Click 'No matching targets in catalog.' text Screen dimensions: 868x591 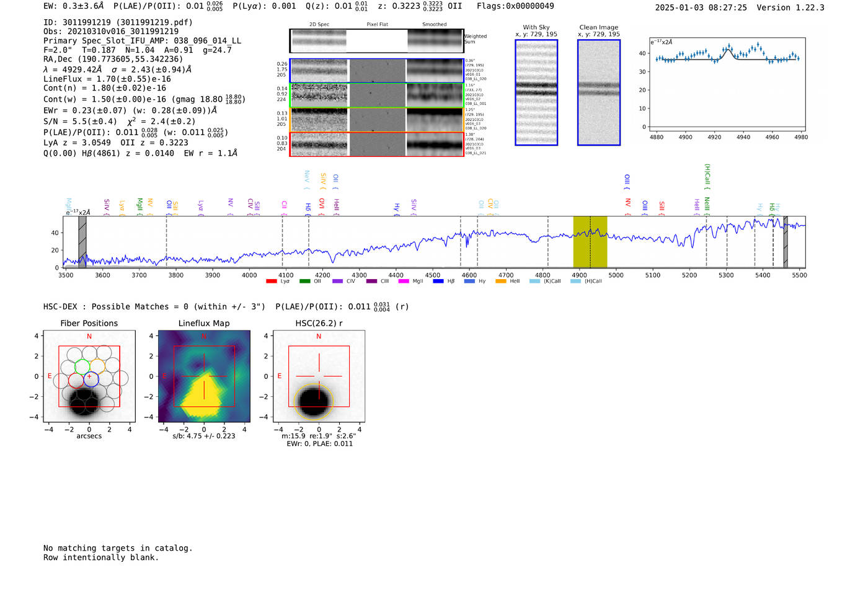click(118, 548)
